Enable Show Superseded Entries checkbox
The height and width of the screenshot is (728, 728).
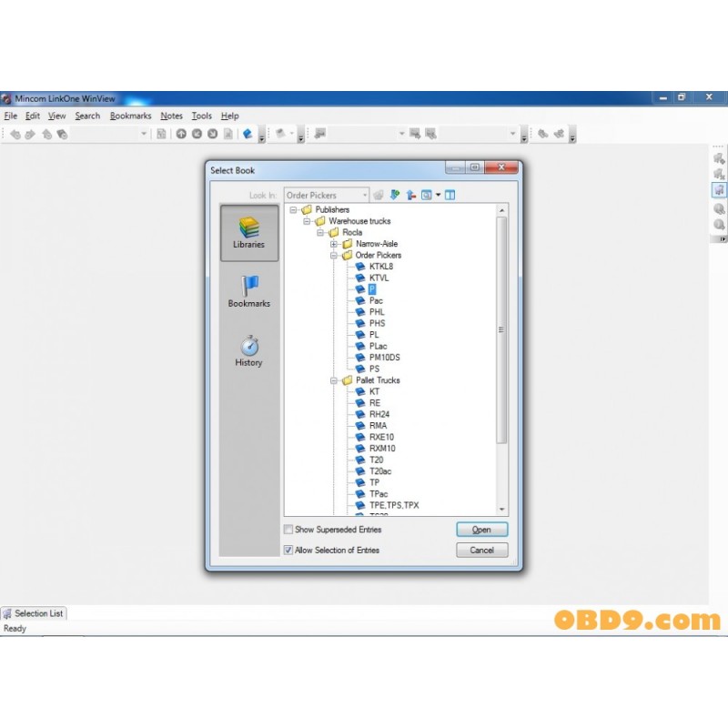coord(288,530)
